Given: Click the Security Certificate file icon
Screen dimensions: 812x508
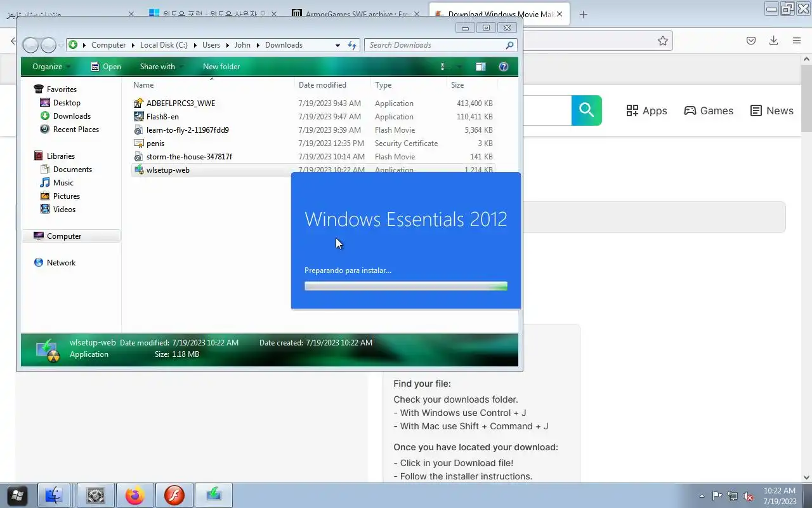Looking at the screenshot, I should pyautogui.click(x=139, y=144).
